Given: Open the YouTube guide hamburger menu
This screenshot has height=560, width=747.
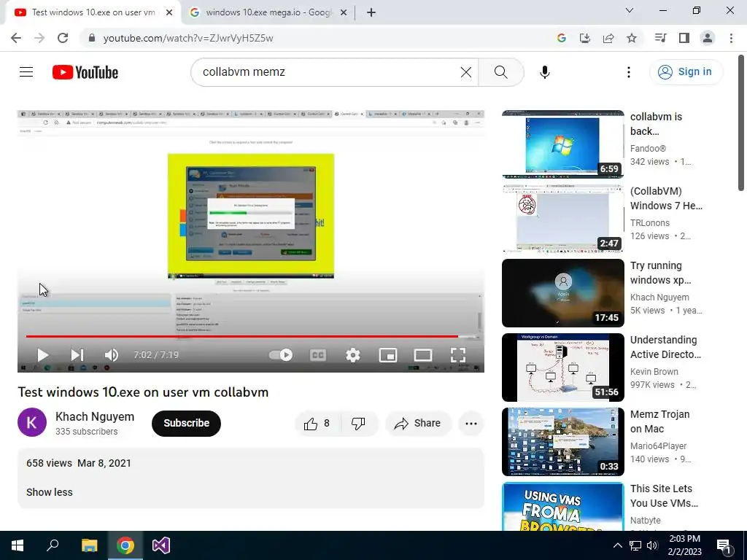Looking at the screenshot, I should click(26, 72).
